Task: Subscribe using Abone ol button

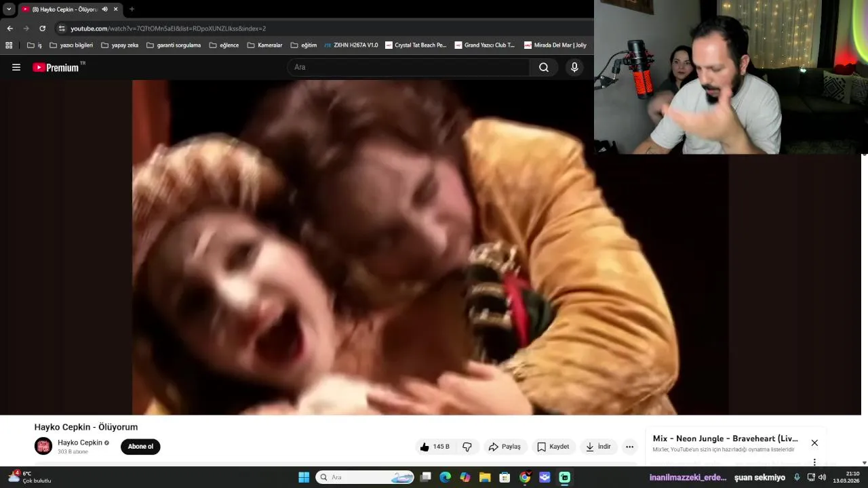Action: [x=140, y=447]
